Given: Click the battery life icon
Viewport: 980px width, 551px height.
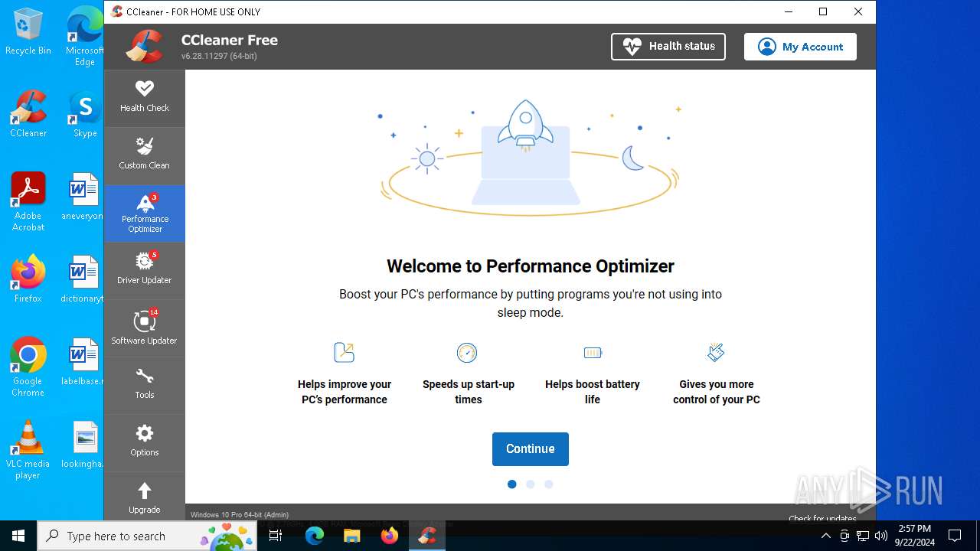Looking at the screenshot, I should 593,352.
